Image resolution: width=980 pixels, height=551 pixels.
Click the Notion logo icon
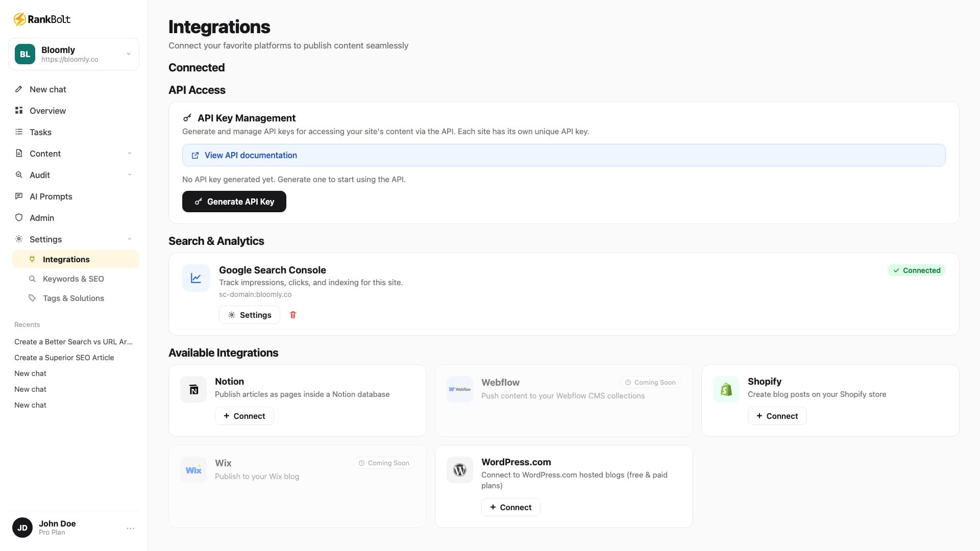(x=193, y=390)
